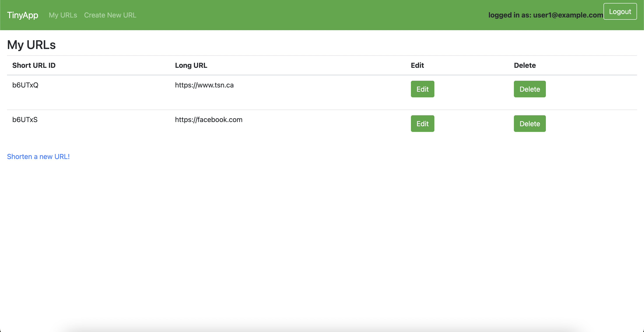This screenshot has height=332, width=644.
Task: Open the Shorten a new URL link
Action: 38,157
